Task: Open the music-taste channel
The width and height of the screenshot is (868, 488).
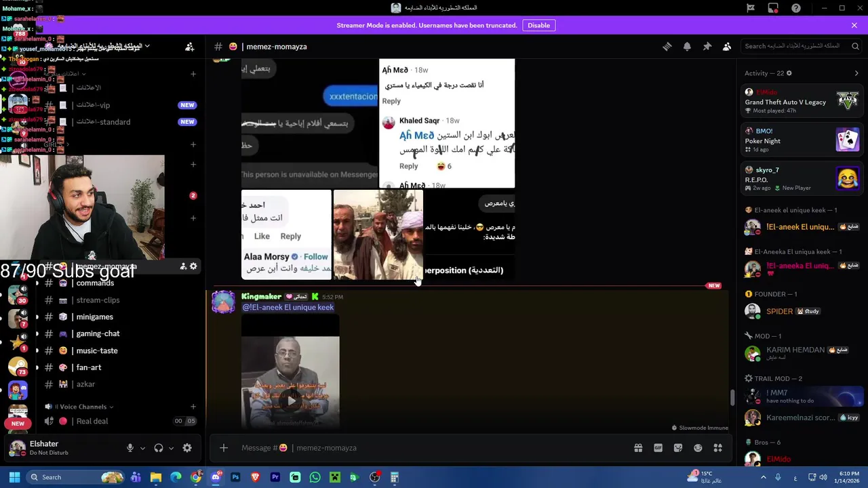Action: coord(97,350)
